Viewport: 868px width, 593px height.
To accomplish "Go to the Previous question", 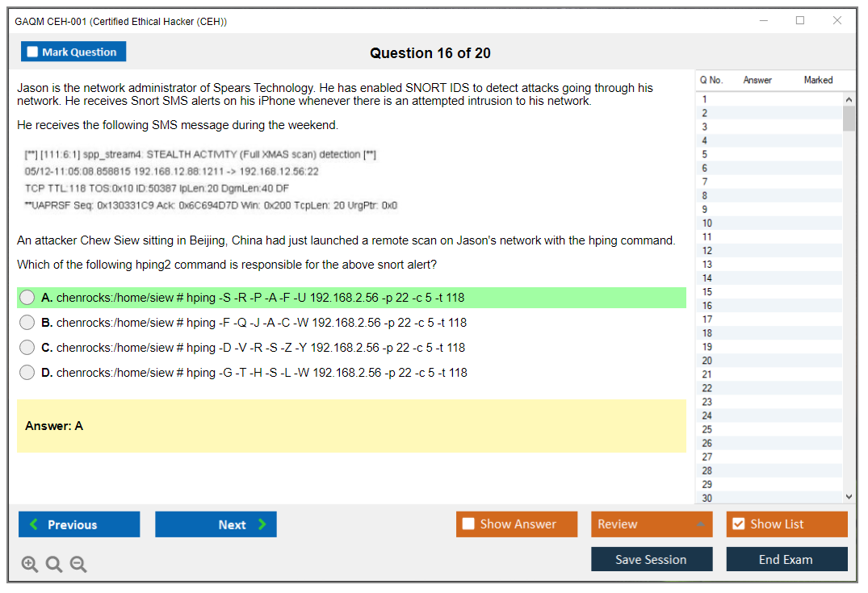I will coord(79,524).
